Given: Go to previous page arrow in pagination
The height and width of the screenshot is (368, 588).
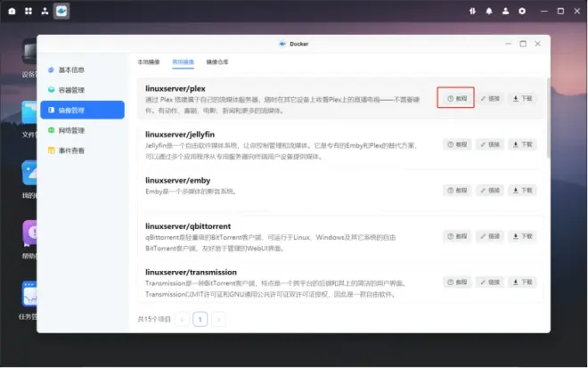Looking at the screenshot, I should pyautogui.click(x=183, y=320).
